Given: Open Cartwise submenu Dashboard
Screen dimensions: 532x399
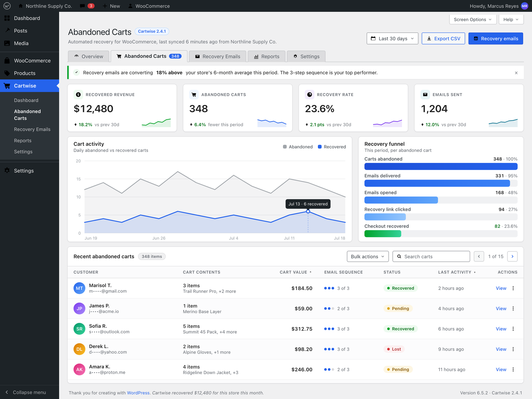Looking at the screenshot, I should coord(26,100).
